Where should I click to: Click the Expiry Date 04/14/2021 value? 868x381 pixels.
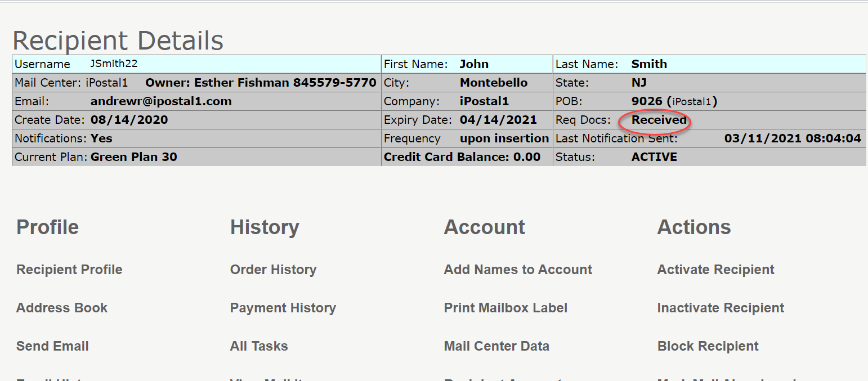(500, 119)
